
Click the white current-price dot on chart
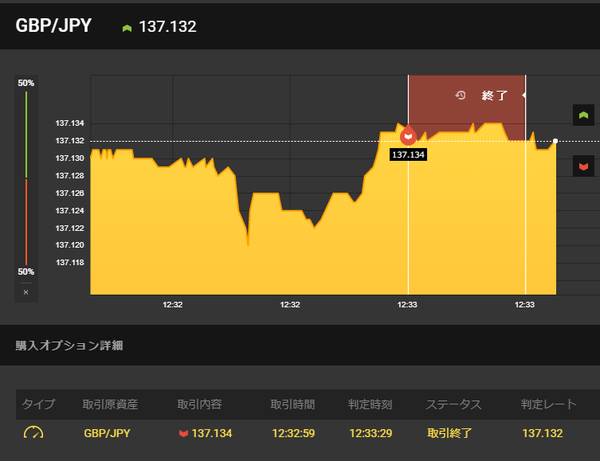pyautogui.click(x=555, y=141)
